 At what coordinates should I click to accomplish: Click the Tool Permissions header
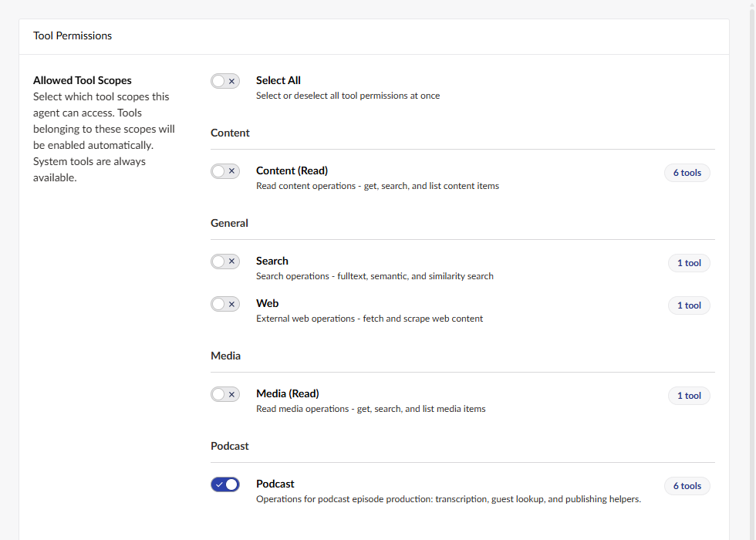73,35
